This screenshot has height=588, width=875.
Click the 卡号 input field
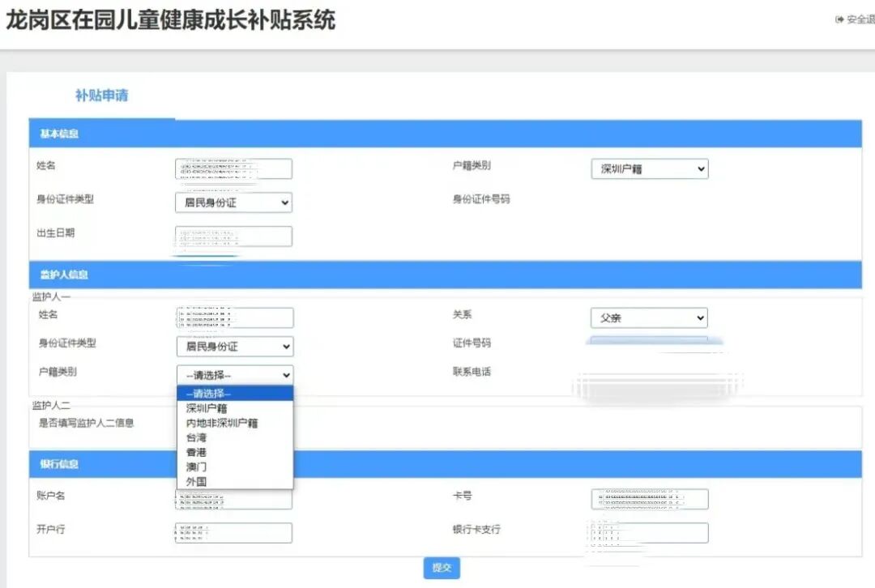point(649,499)
